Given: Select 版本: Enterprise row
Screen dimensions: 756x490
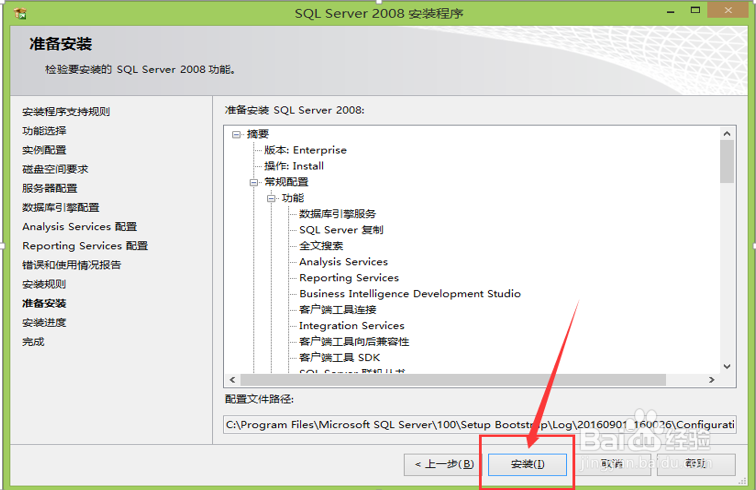Looking at the screenshot, I should coord(305,150).
